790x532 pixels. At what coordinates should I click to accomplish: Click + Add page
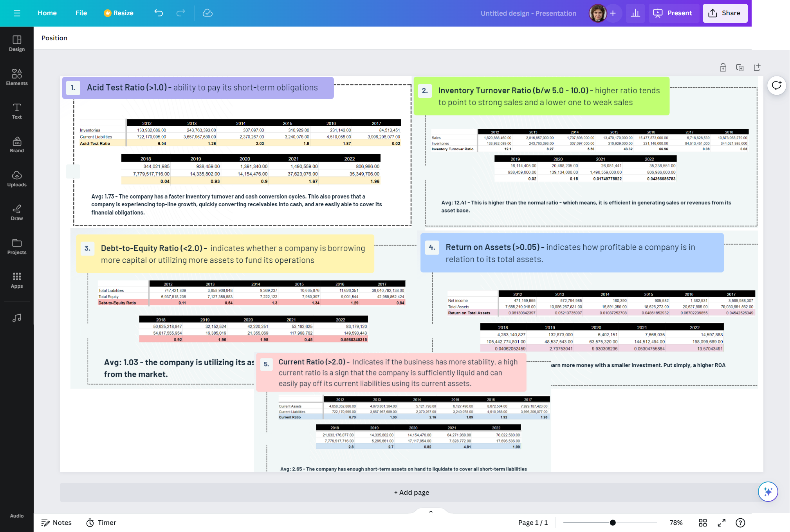[411, 492]
